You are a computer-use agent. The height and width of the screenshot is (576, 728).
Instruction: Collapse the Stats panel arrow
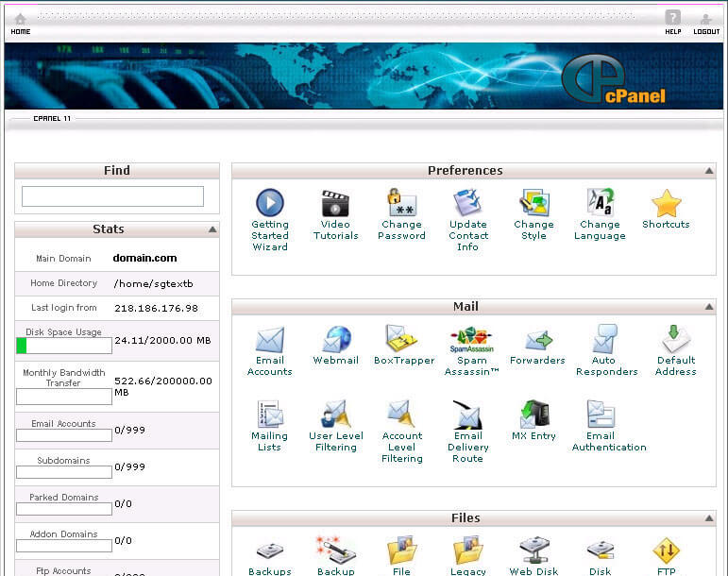point(212,229)
